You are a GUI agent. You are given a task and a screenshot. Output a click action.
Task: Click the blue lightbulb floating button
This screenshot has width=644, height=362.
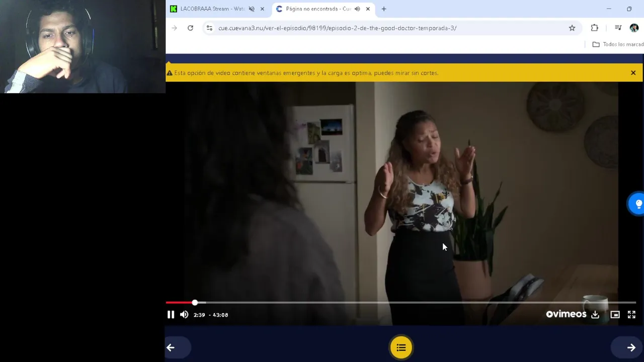[638, 204]
